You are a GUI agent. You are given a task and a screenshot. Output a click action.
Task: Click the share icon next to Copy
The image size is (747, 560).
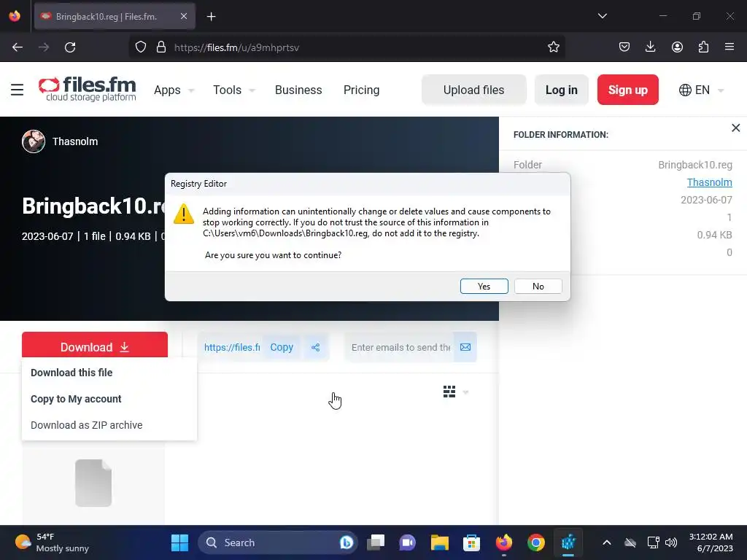click(x=315, y=347)
